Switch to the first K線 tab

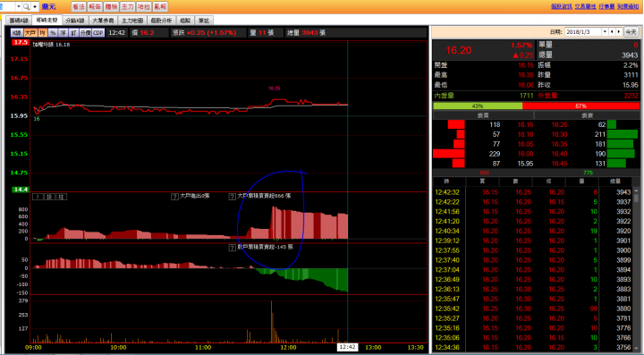pyautogui.click(x=19, y=21)
